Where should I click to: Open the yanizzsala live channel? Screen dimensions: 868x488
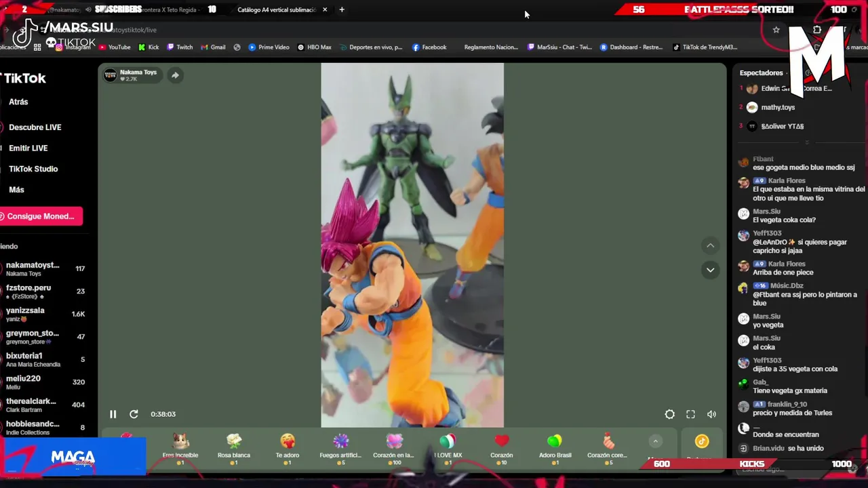pos(45,314)
